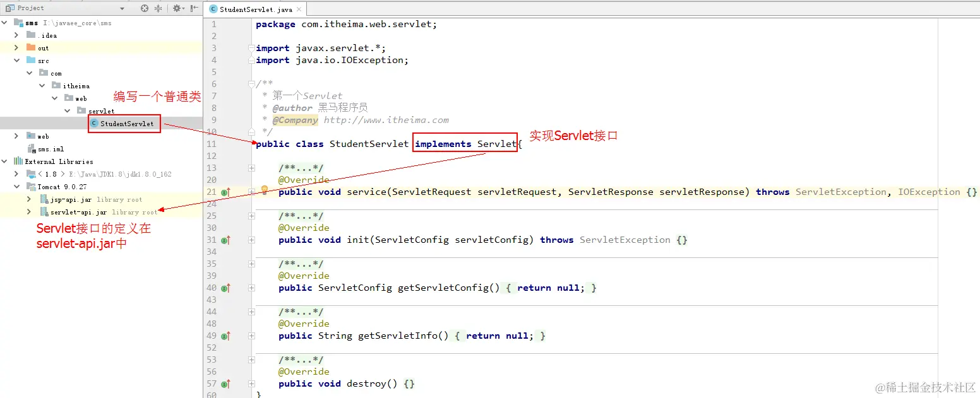This screenshot has height=398, width=980.
Task: Click the service method name in code
Action: pyautogui.click(x=366, y=192)
